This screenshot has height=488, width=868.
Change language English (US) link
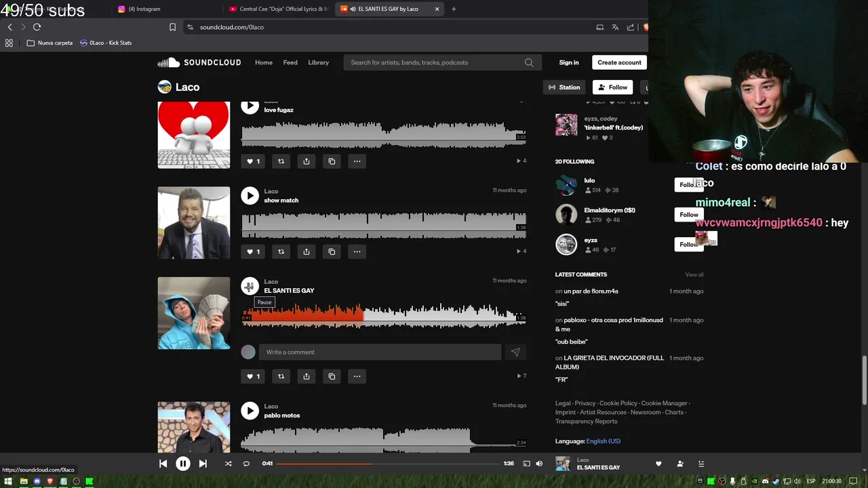(x=603, y=441)
